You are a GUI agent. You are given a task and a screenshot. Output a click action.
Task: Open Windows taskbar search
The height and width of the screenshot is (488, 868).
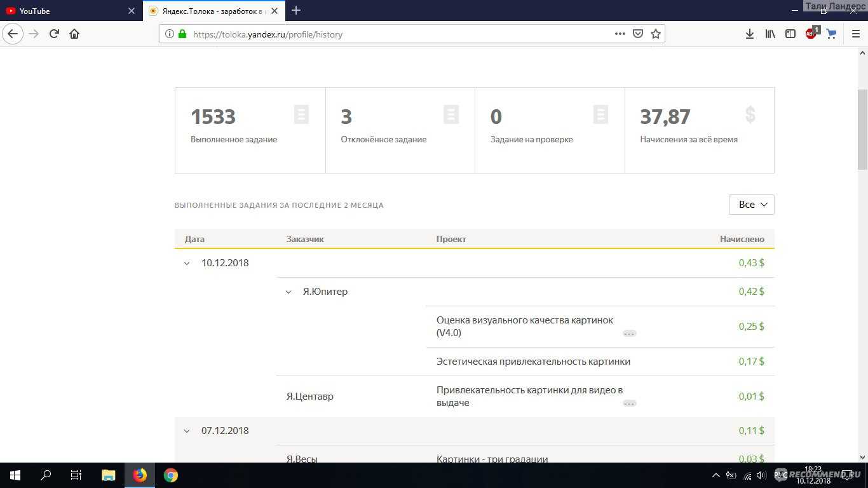[x=46, y=475]
